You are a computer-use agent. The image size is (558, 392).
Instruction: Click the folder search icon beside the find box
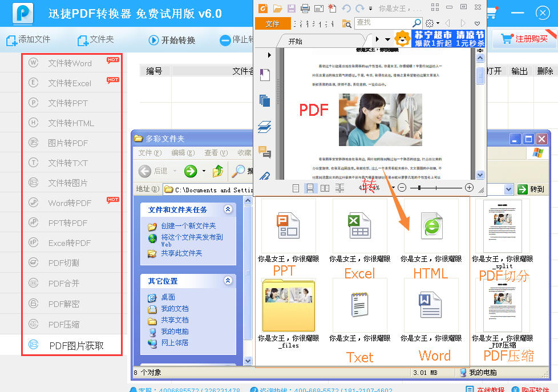coord(346,23)
